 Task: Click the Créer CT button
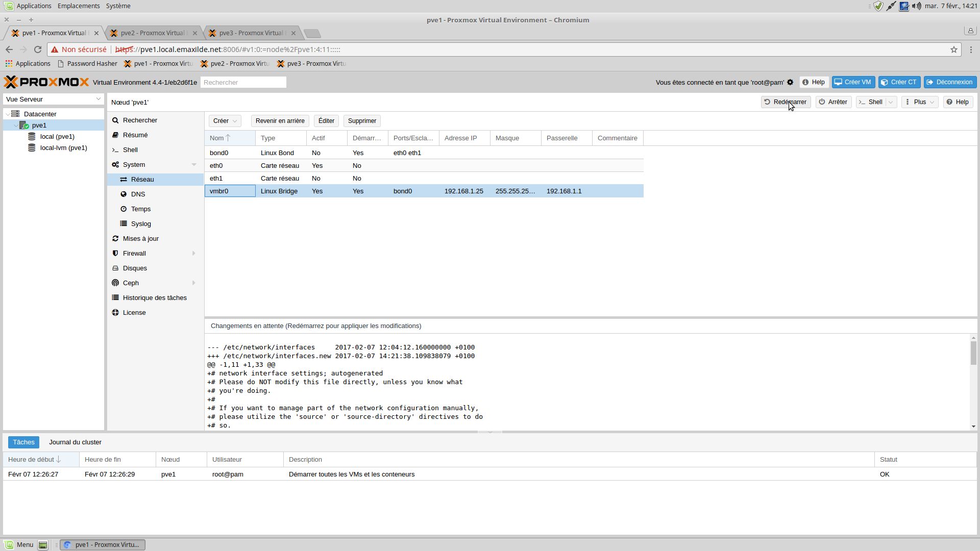(899, 82)
